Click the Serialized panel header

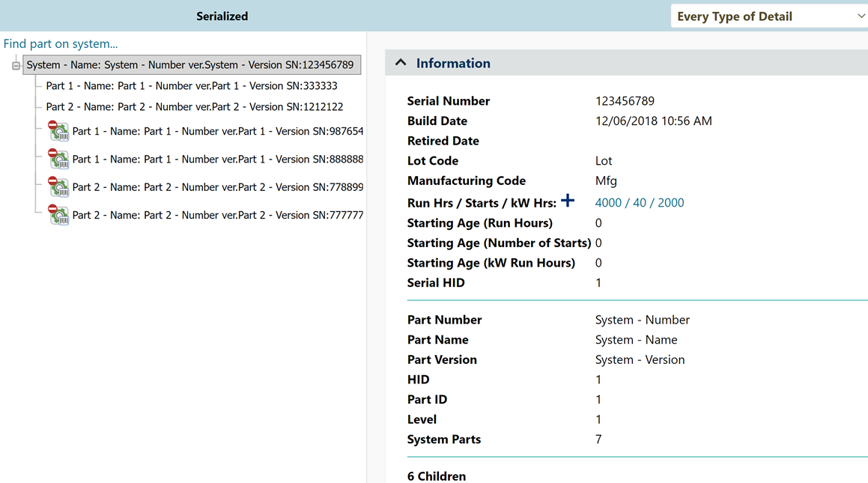(222, 16)
